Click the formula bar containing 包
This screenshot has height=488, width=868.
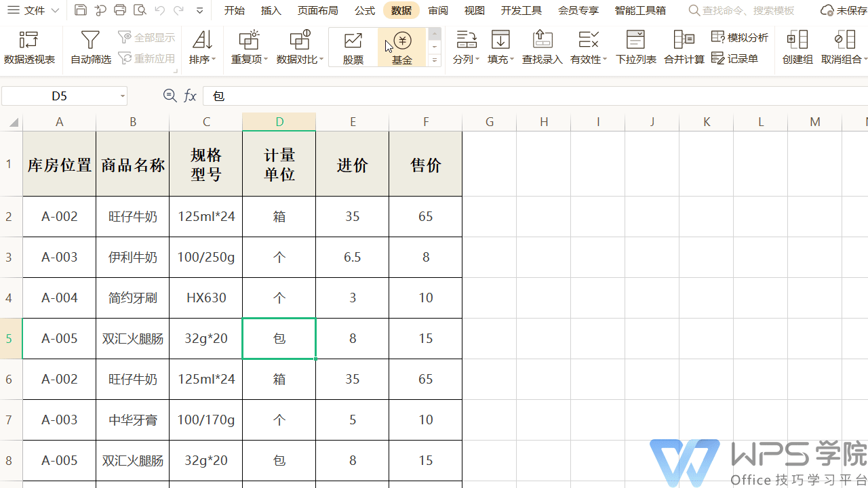535,96
